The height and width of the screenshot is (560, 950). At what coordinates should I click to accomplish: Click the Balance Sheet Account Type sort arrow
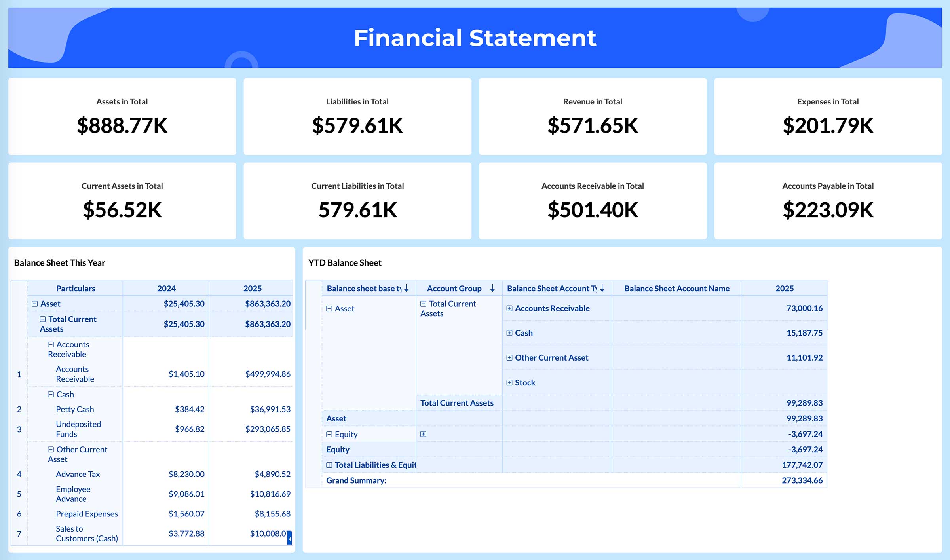point(602,289)
